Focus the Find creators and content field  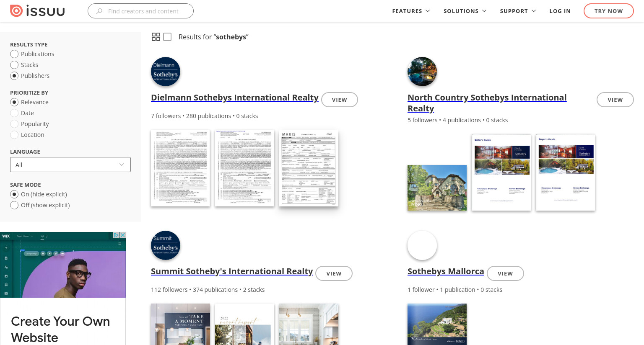140,11
